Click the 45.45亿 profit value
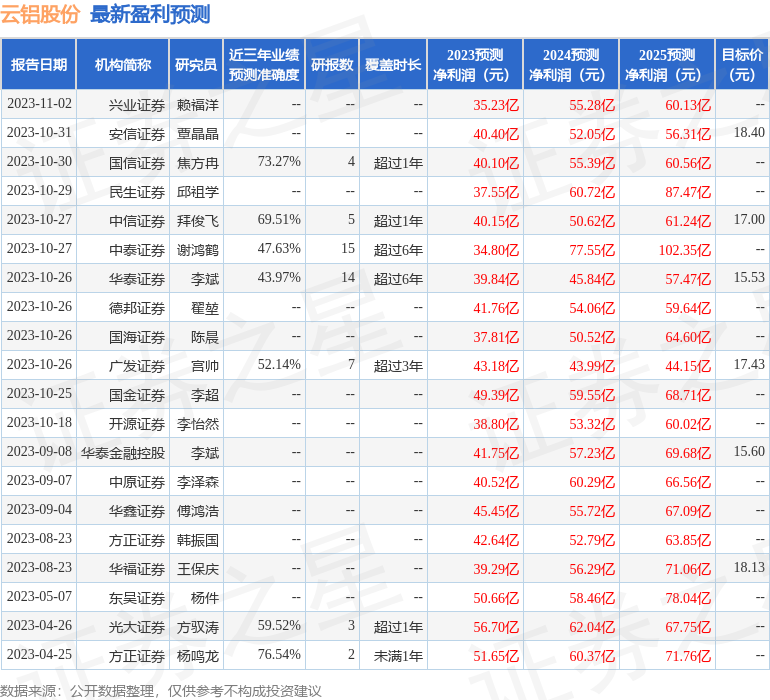The width and height of the screenshot is (770, 700). [495, 511]
